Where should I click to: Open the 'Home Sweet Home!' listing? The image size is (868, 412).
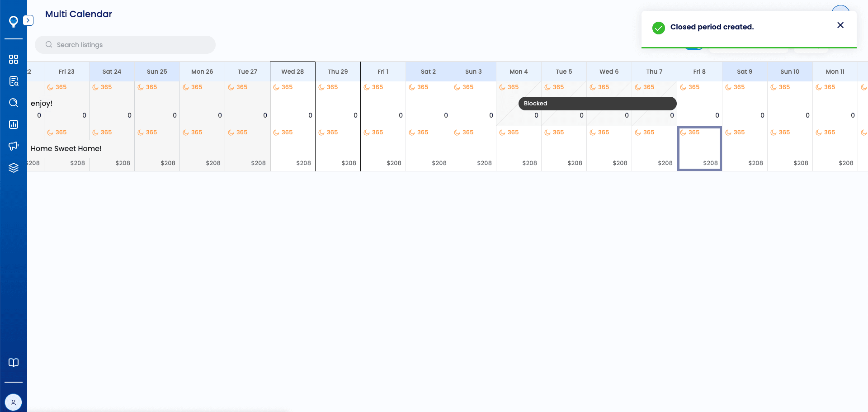click(x=66, y=148)
